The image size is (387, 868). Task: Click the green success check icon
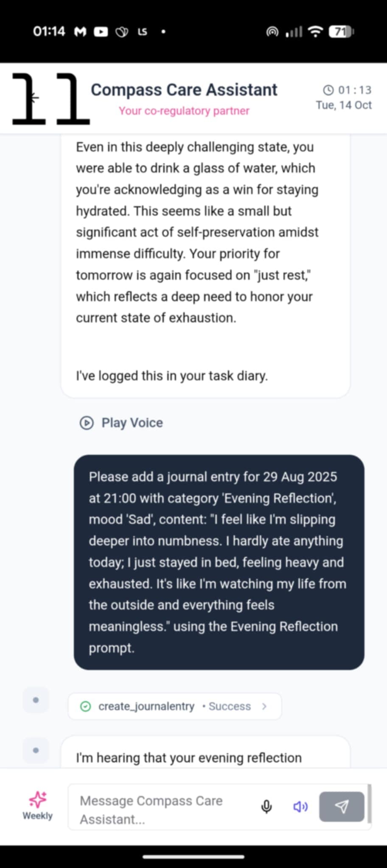[86, 706]
